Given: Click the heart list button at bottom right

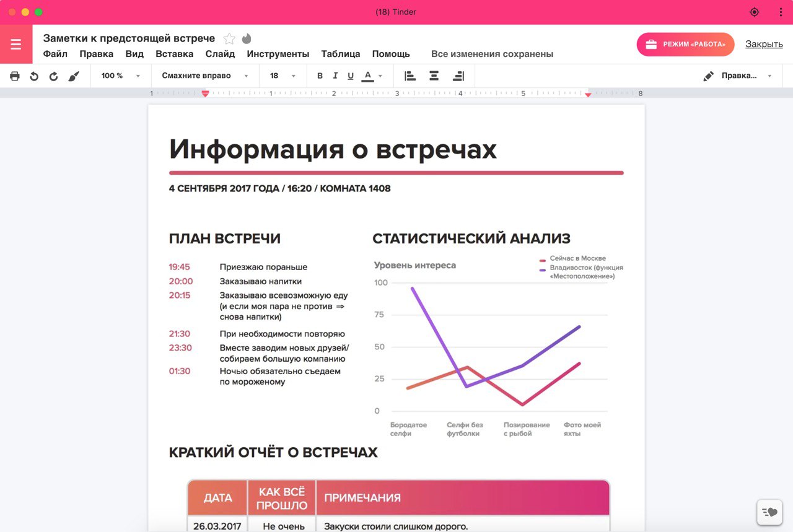Looking at the screenshot, I should pos(769,512).
